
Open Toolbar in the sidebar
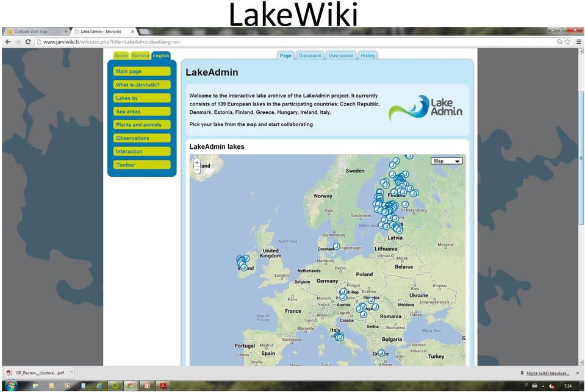pos(142,165)
